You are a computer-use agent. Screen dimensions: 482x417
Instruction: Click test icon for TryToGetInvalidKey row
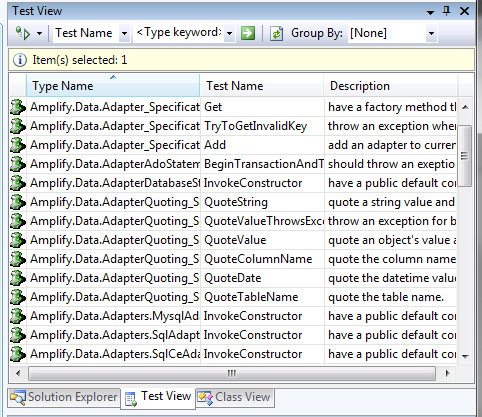(x=18, y=126)
